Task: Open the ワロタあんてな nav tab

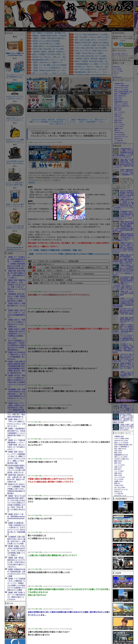Action: coord(68,30)
